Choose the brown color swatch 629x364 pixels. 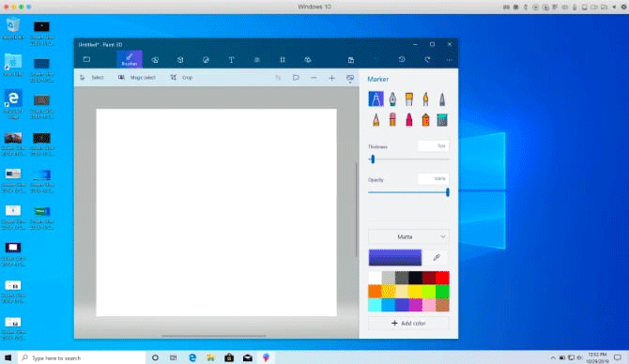442,305
